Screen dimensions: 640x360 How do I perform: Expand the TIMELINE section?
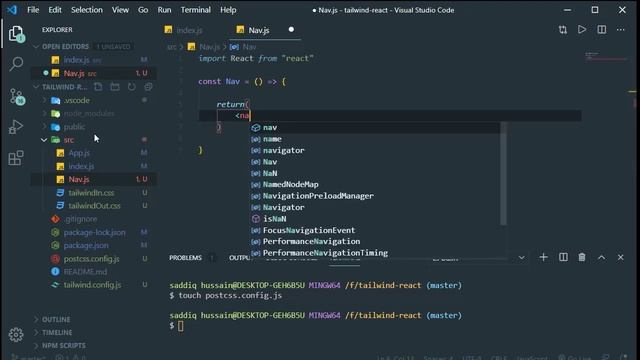pyautogui.click(x=57, y=332)
